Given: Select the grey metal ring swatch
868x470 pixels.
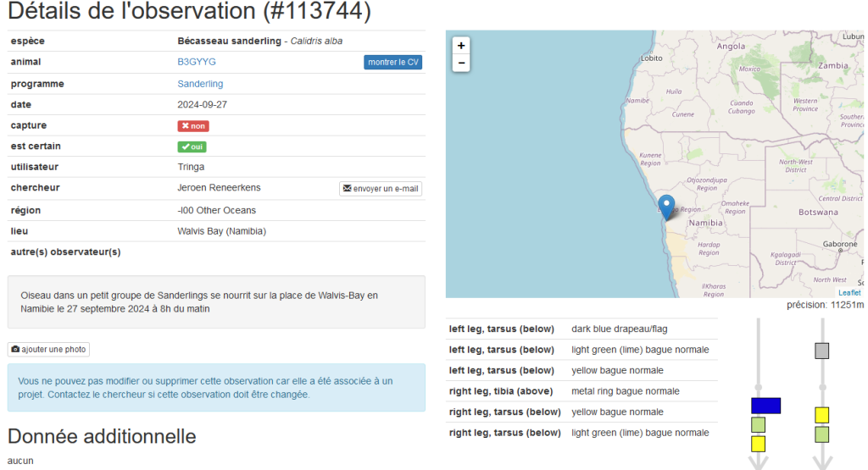Looking at the screenshot, I should pos(821,351).
